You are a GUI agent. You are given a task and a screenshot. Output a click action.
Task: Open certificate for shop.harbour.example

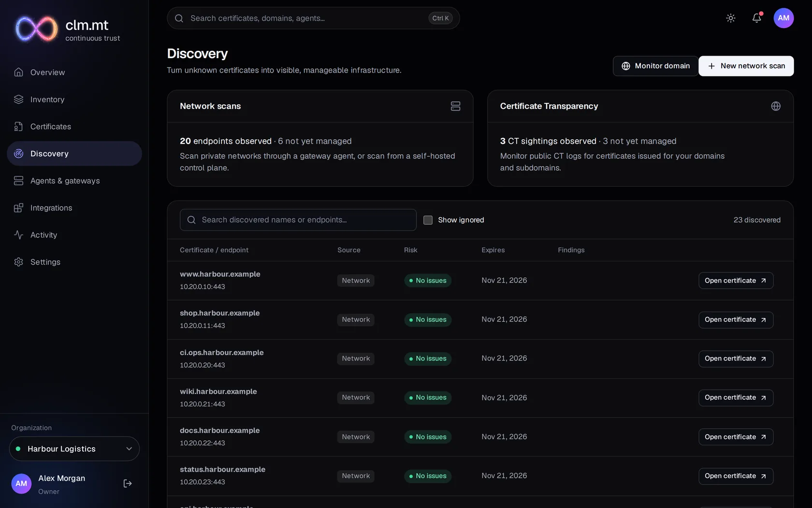point(736,320)
